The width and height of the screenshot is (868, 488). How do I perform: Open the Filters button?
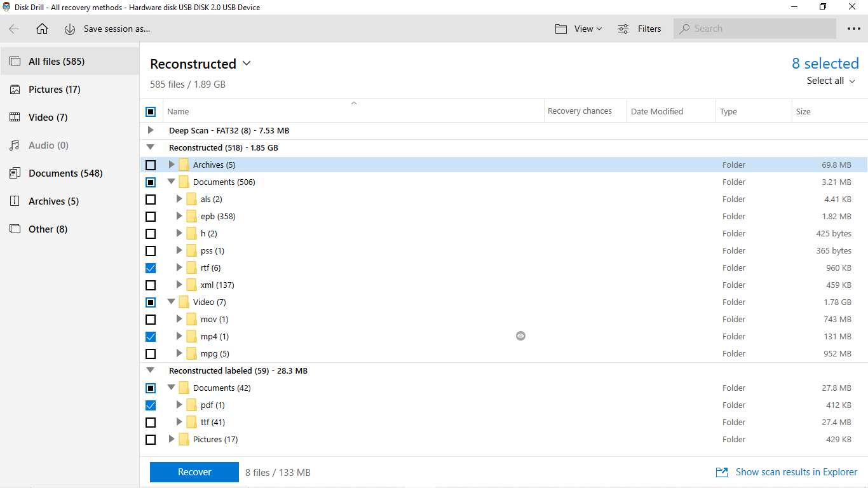coord(640,29)
